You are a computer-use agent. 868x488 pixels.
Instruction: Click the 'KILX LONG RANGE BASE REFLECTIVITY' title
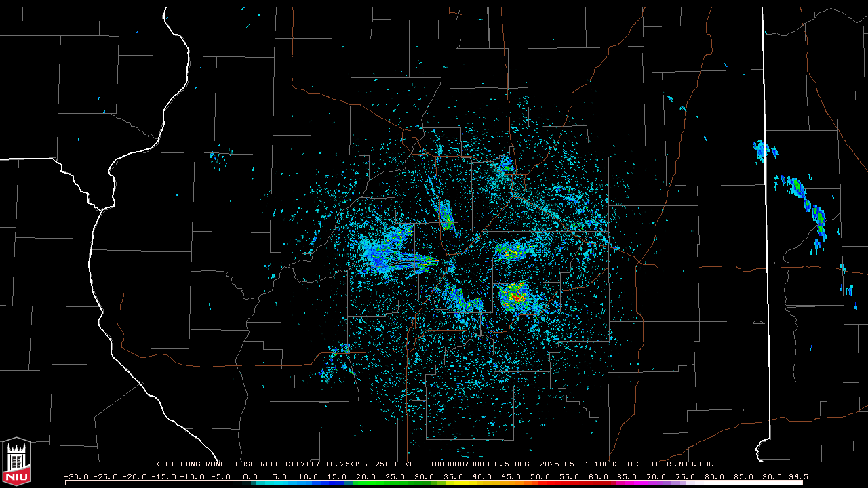237,464
